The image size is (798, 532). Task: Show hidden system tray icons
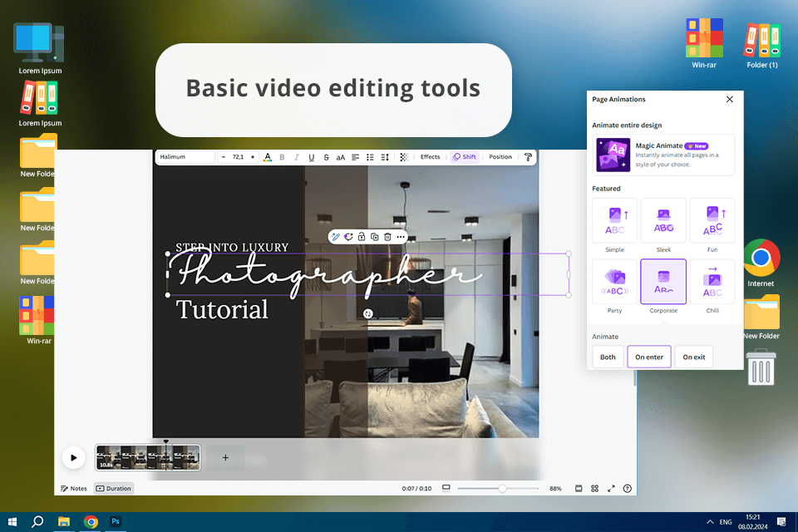(x=710, y=522)
